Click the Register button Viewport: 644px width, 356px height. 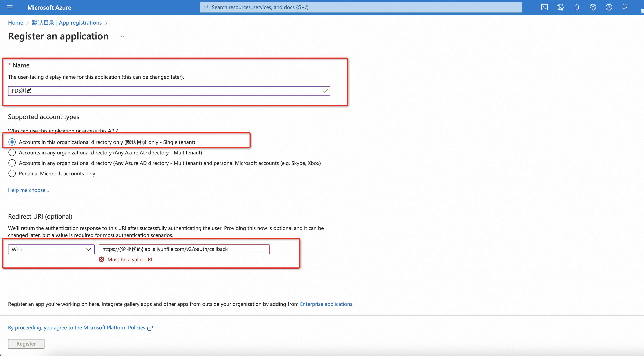[26, 344]
